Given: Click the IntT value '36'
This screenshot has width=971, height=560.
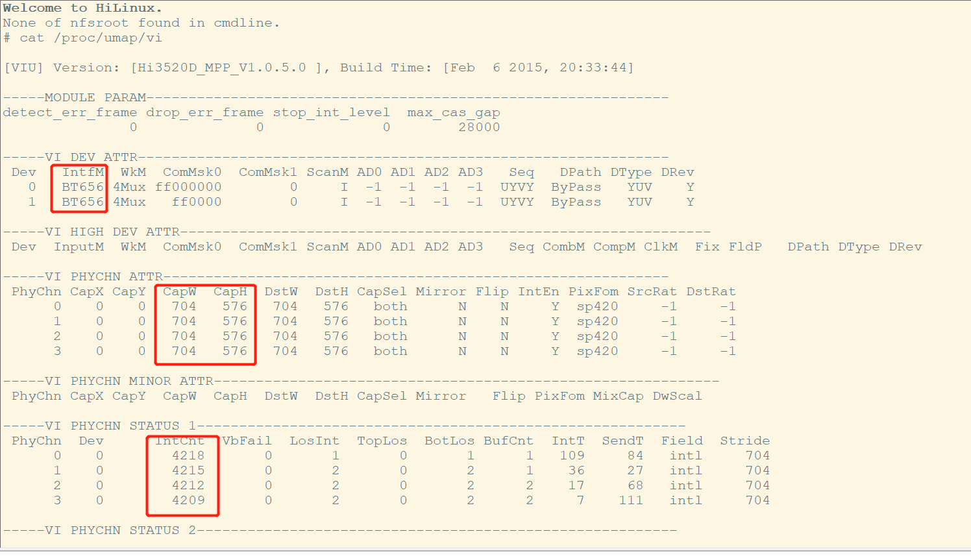Looking at the screenshot, I should (x=577, y=470).
